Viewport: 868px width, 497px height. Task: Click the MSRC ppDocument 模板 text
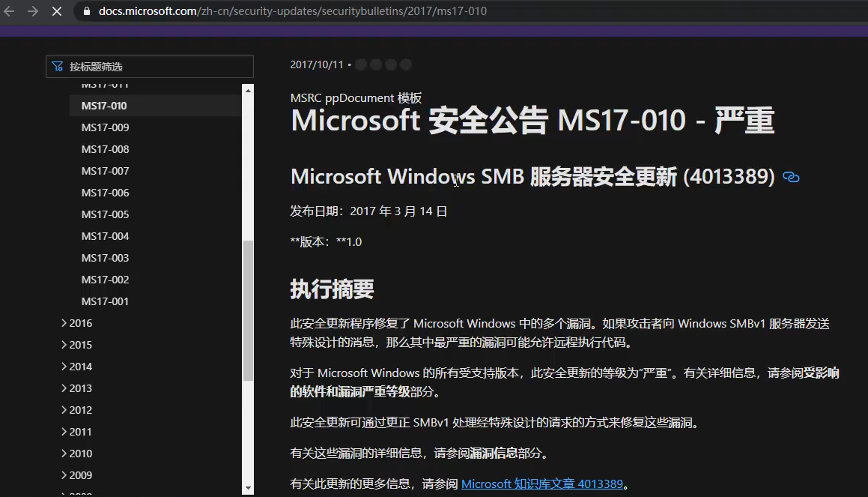coord(356,97)
